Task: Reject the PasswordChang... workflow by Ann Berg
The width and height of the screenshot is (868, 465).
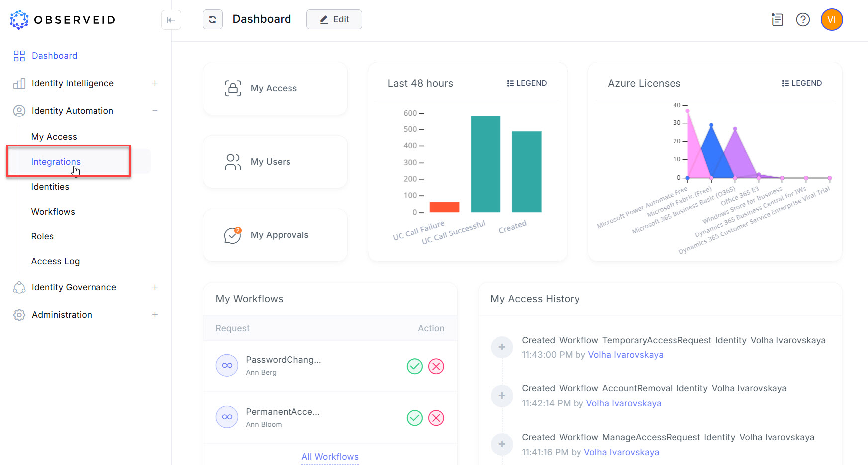Action: tap(436, 366)
